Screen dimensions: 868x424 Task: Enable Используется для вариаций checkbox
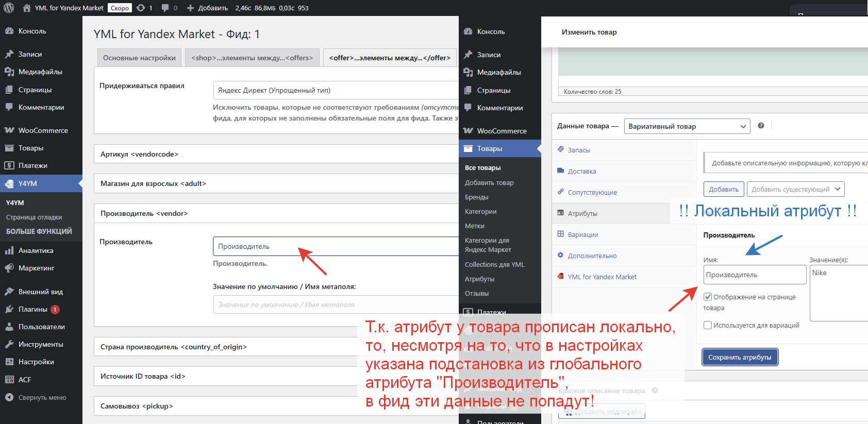708,325
